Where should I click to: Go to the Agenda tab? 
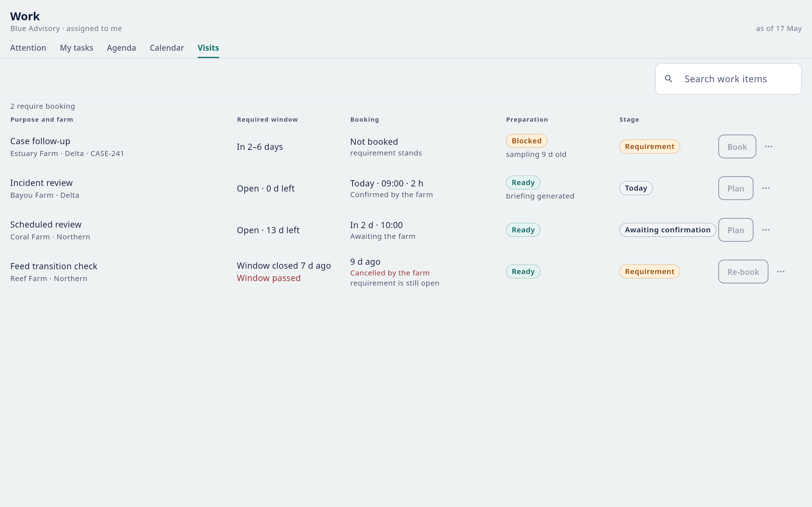[122, 48]
